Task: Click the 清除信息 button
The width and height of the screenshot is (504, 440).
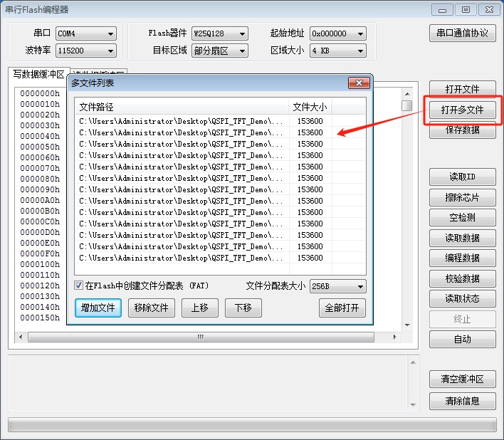Action: [462, 401]
